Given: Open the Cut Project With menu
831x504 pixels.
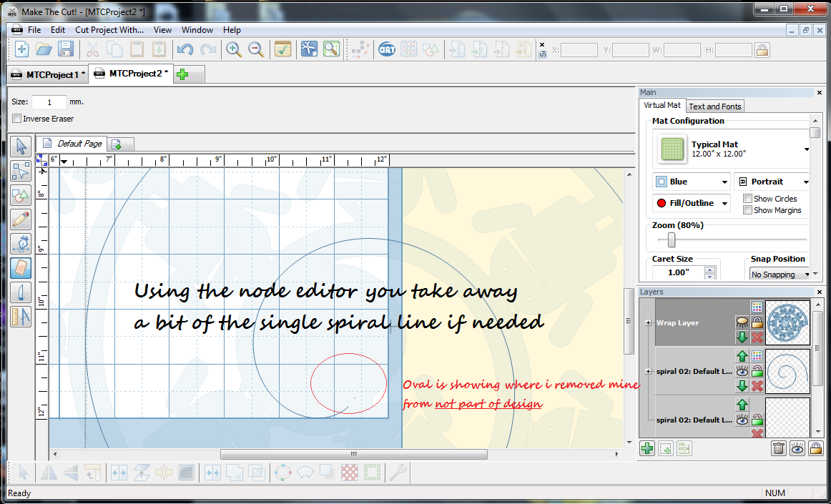Looking at the screenshot, I should point(109,30).
